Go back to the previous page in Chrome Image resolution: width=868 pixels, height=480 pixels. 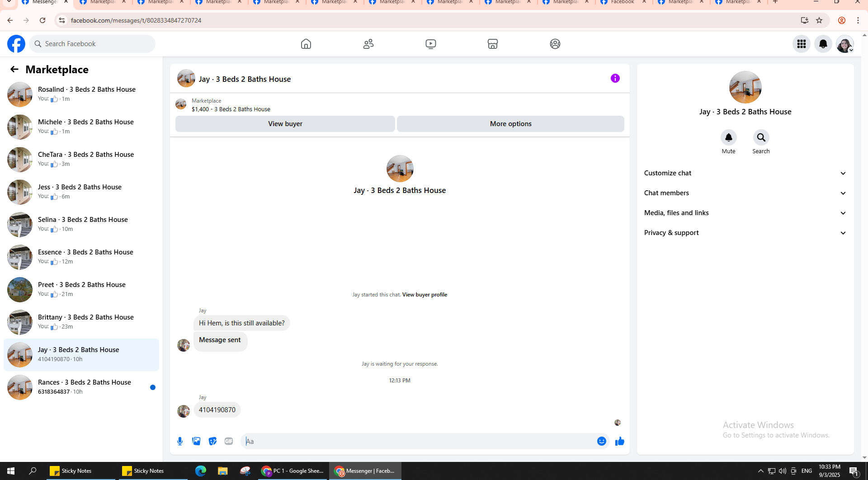[10, 20]
